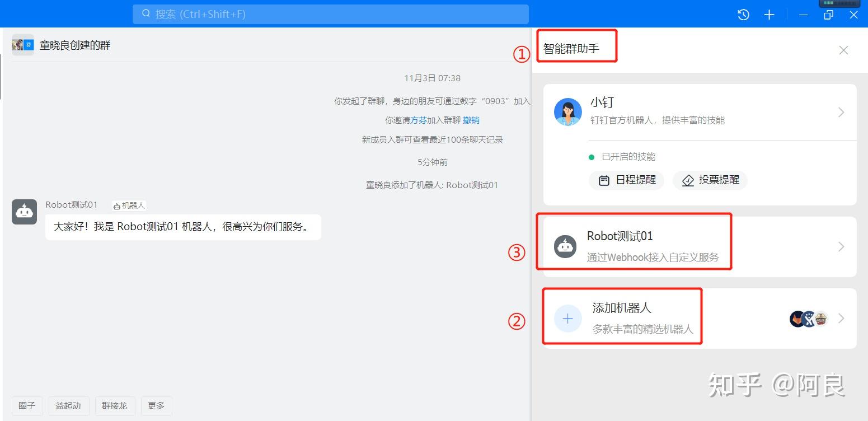Open the 更多 shortcut button
The image size is (868, 421).
(x=156, y=406)
